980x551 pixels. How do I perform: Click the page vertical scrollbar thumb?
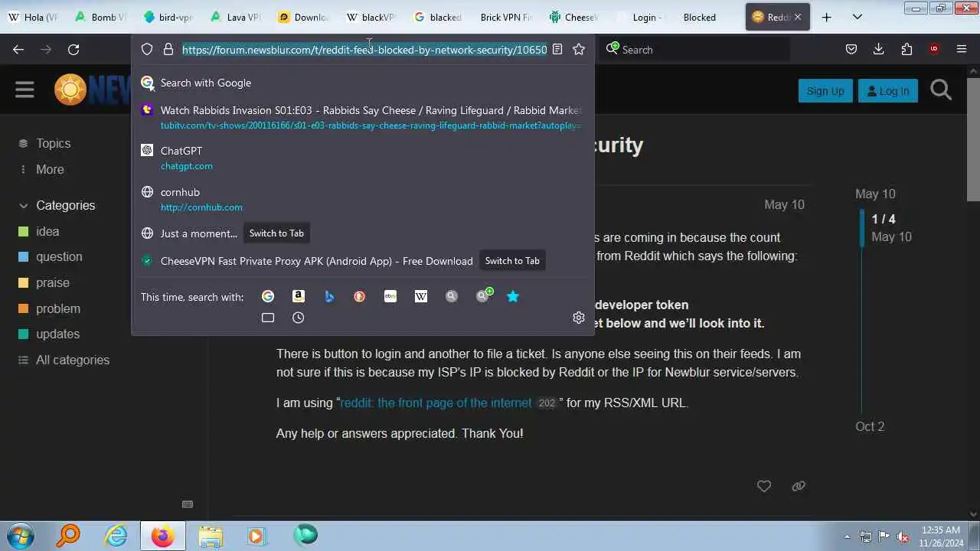[973, 139]
